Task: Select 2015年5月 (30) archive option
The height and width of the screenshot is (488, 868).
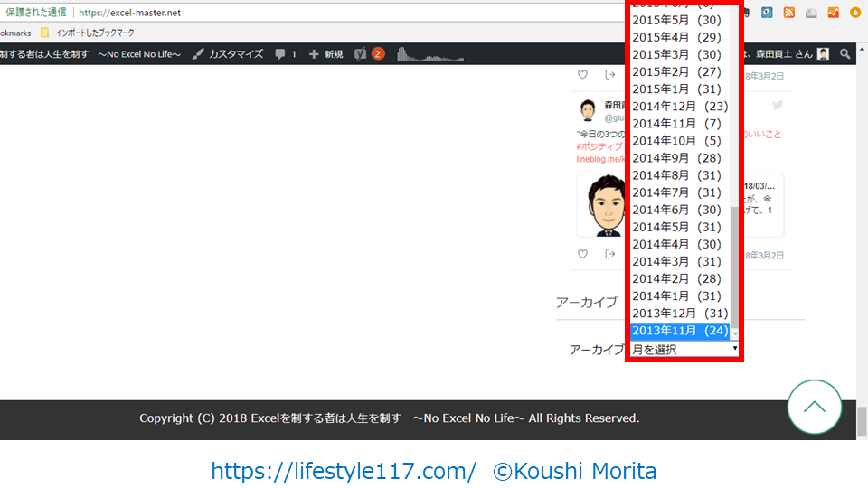Action: 676,20
